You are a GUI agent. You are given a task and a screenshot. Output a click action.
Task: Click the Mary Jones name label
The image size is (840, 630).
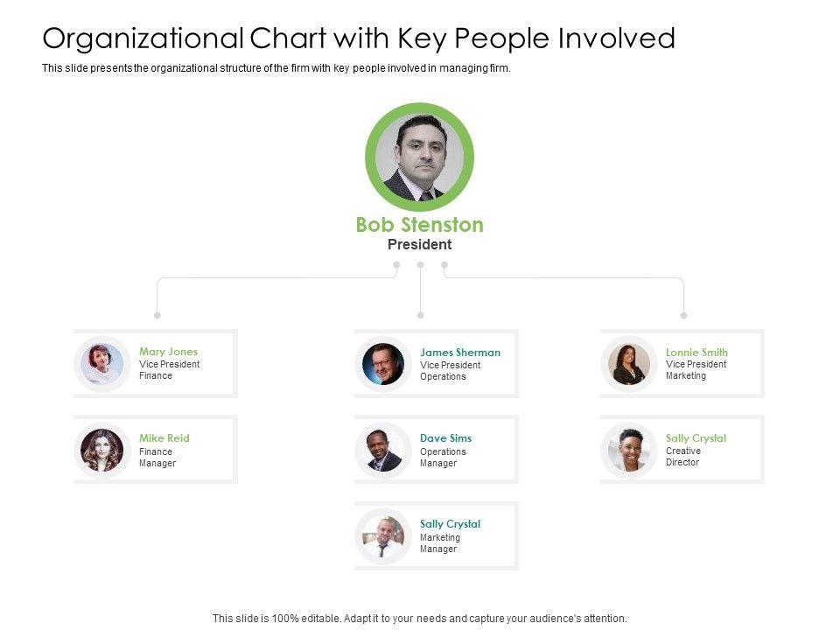(168, 352)
